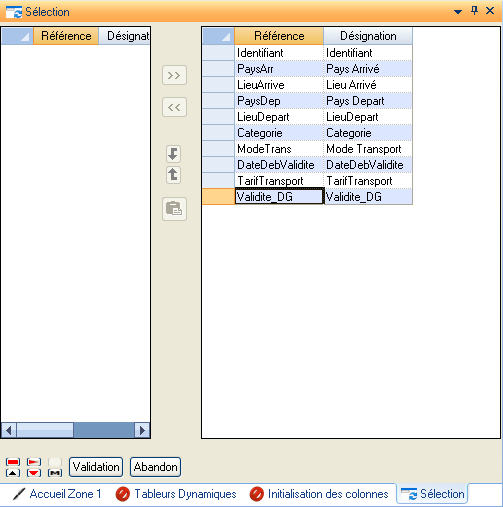
Task: Move selected row down with arrow icon
Action: tap(173, 154)
